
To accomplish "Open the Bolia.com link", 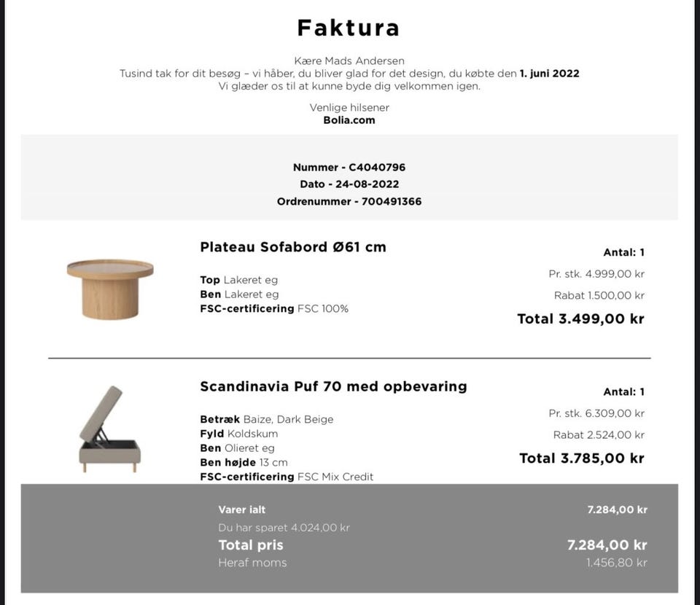I will 349,120.
